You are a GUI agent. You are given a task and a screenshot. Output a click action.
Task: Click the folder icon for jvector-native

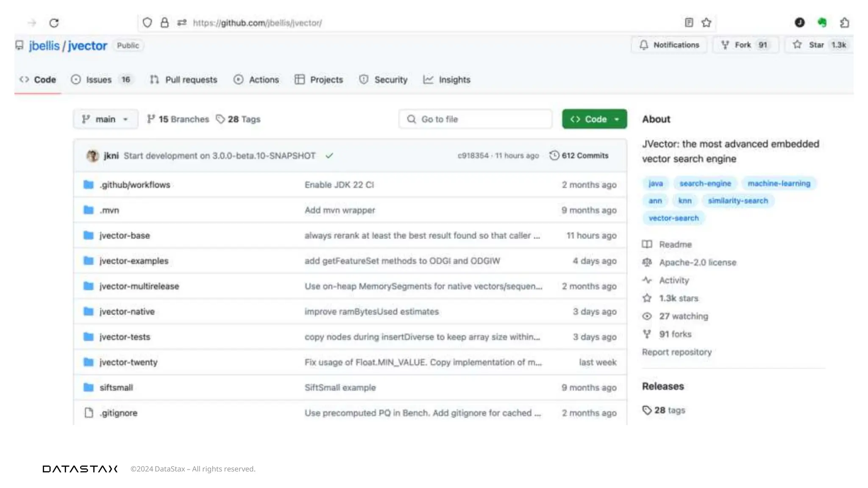coord(89,311)
